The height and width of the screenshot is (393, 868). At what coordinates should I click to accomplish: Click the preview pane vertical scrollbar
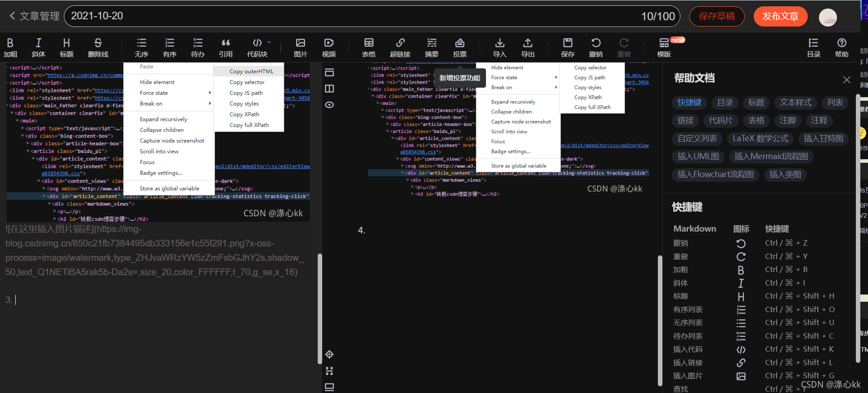660,320
